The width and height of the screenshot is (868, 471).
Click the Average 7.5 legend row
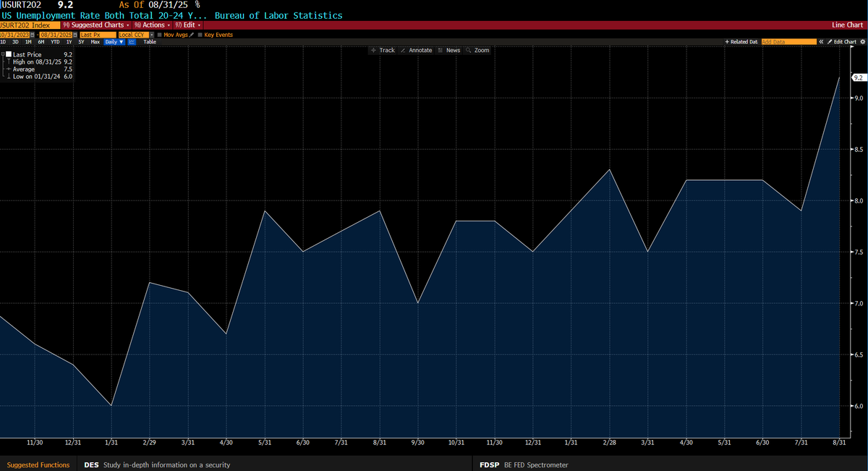[x=38, y=69]
